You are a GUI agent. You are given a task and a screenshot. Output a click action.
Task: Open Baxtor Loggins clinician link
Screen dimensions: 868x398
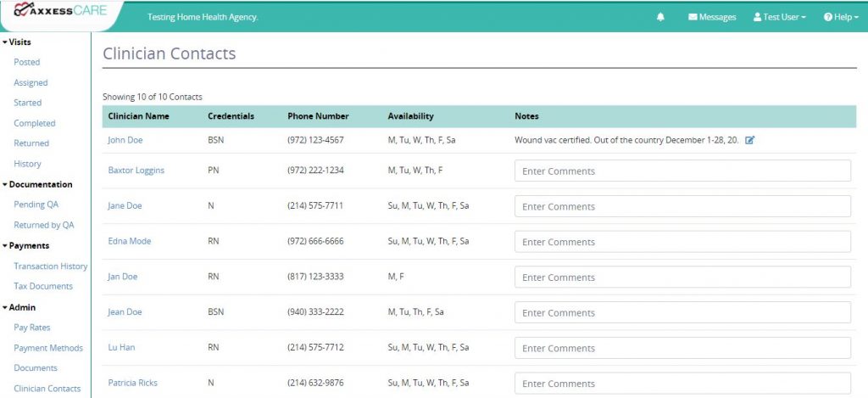click(136, 171)
